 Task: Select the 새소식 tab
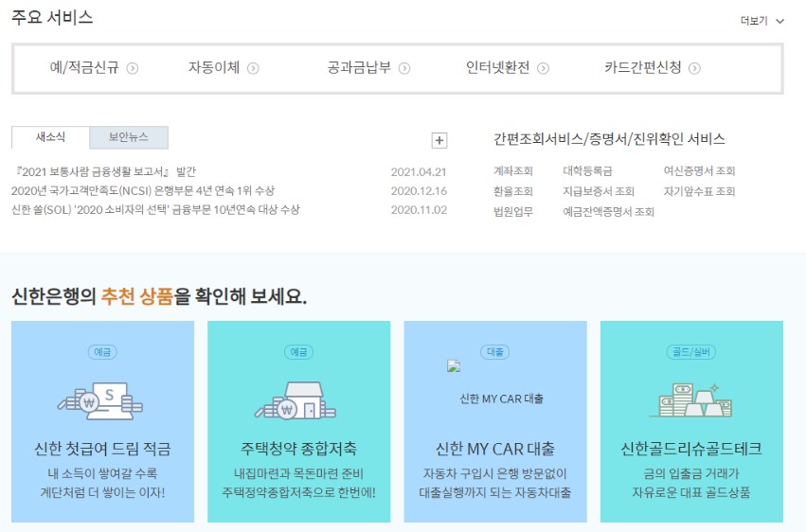(x=50, y=137)
